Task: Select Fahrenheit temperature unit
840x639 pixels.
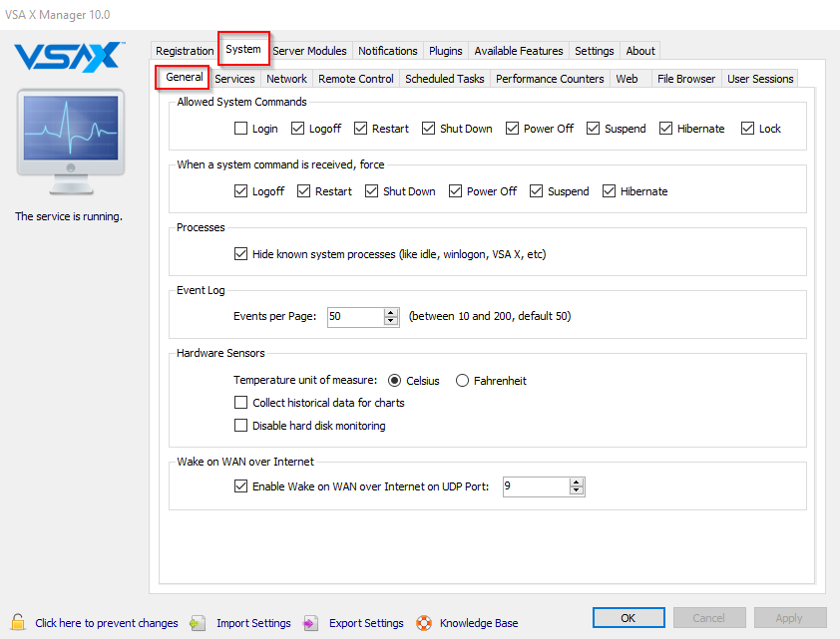Action: click(462, 381)
